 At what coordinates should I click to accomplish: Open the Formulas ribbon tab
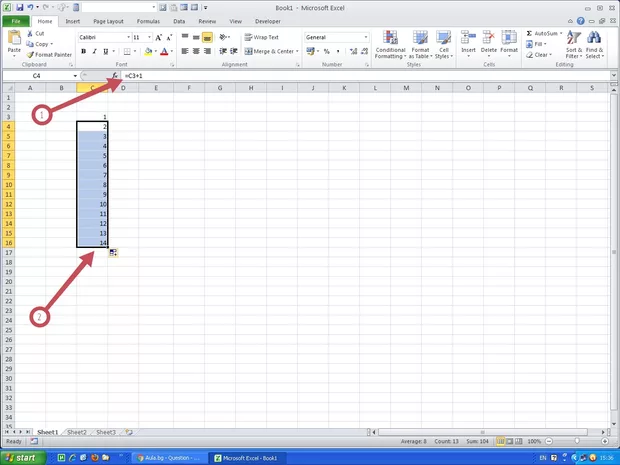pyautogui.click(x=148, y=20)
